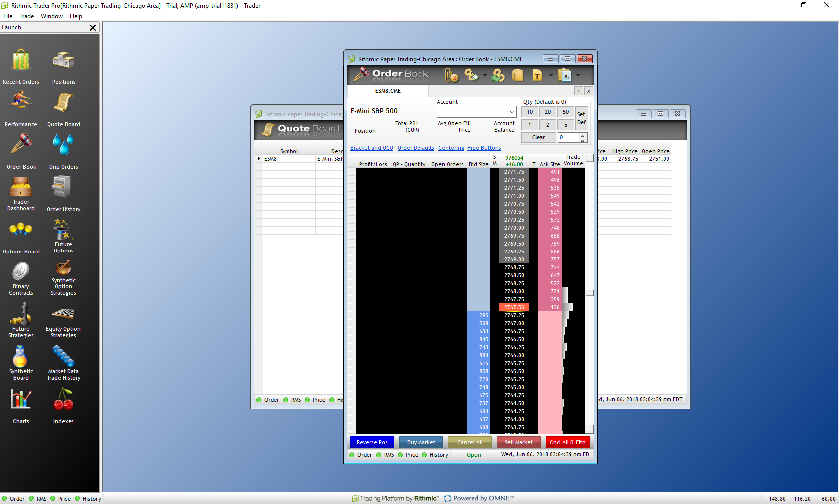
Task: Open Recent Orders from the launch panel
Action: pyautogui.click(x=21, y=66)
